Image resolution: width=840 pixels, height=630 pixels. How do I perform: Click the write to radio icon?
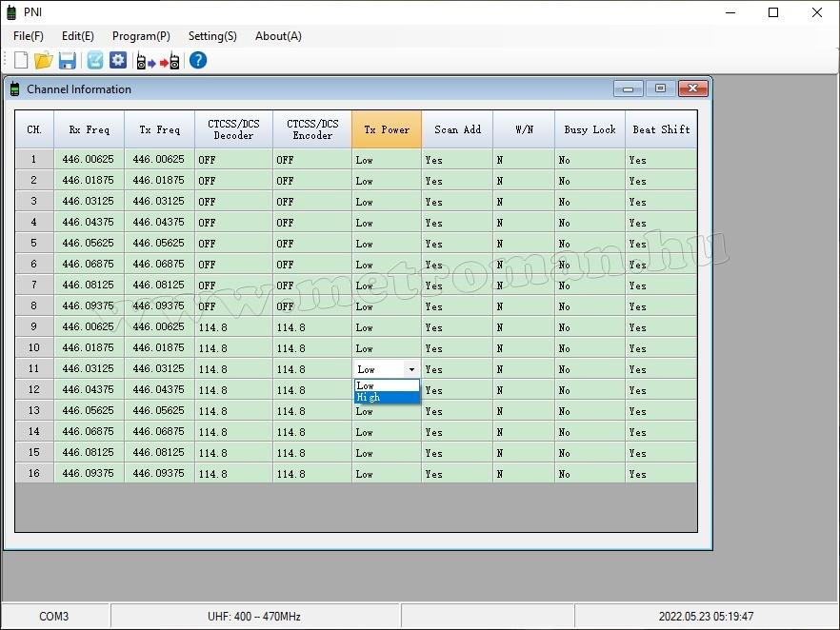point(170,61)
